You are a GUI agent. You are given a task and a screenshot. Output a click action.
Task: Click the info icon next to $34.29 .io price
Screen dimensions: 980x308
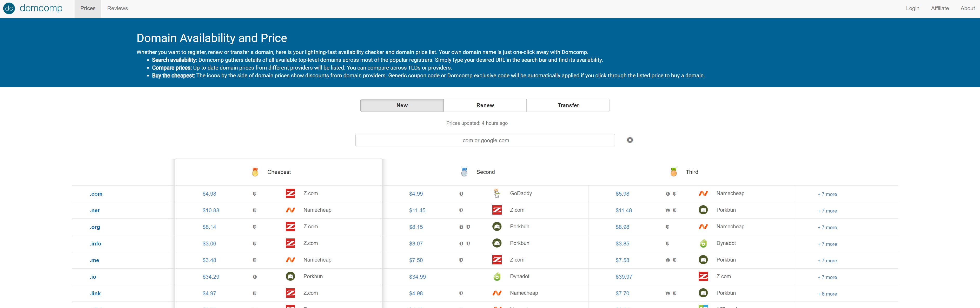click(x=255, y=277)
